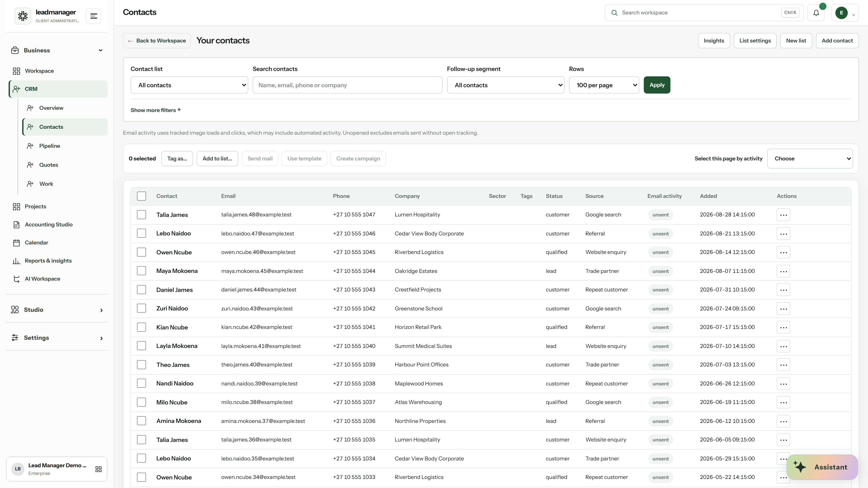This screenshot has width=868, height=488.
Task: Click the Tag as... button
Action: (177, 159)
